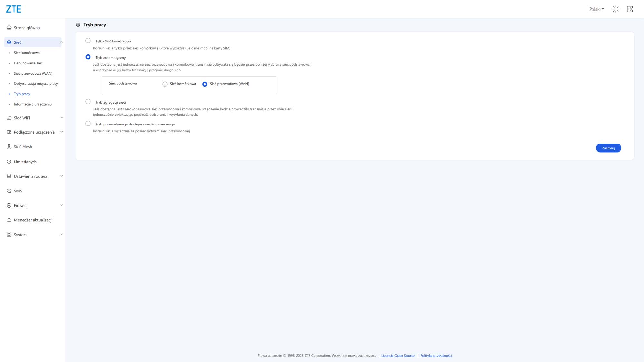Viewport: 644px width, 362px height.
Task: Click the Sieć podstawowa label
Action: pos(123,83)
